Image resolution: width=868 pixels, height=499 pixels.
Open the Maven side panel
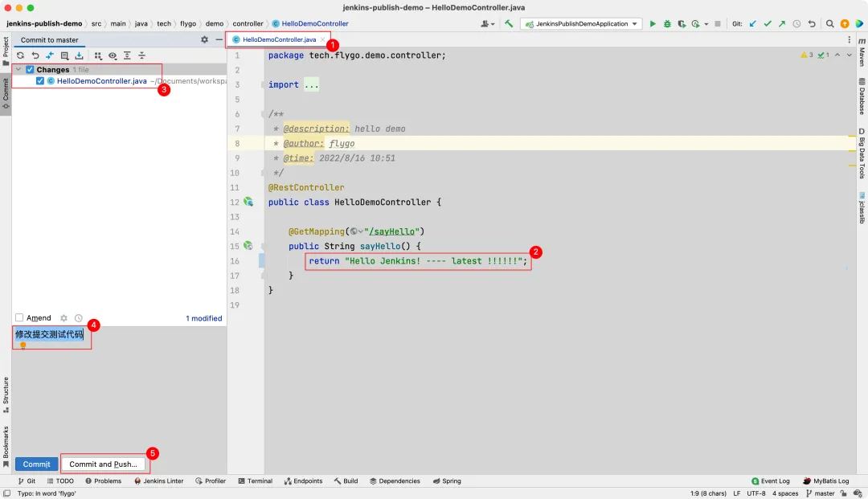862,52
